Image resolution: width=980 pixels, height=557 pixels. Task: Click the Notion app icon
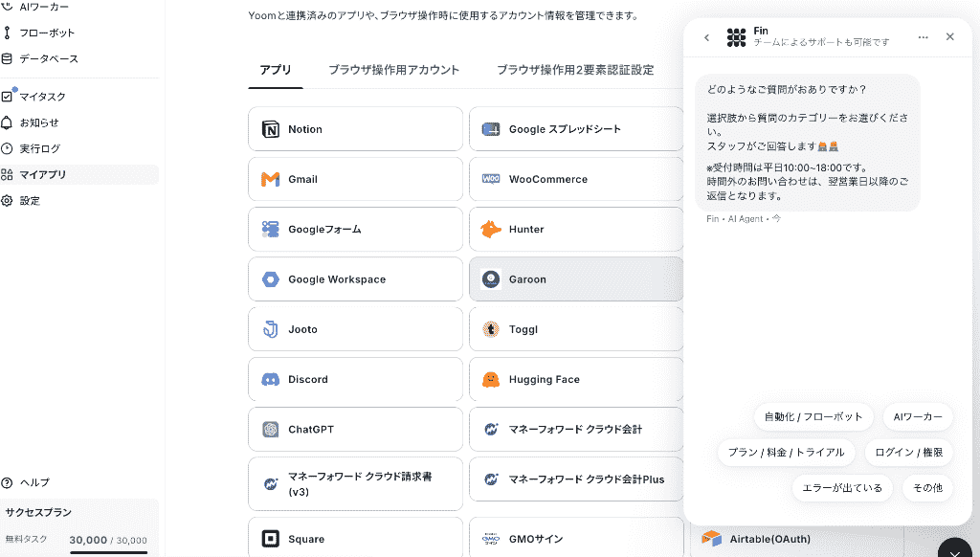click(x=271, y=129)
